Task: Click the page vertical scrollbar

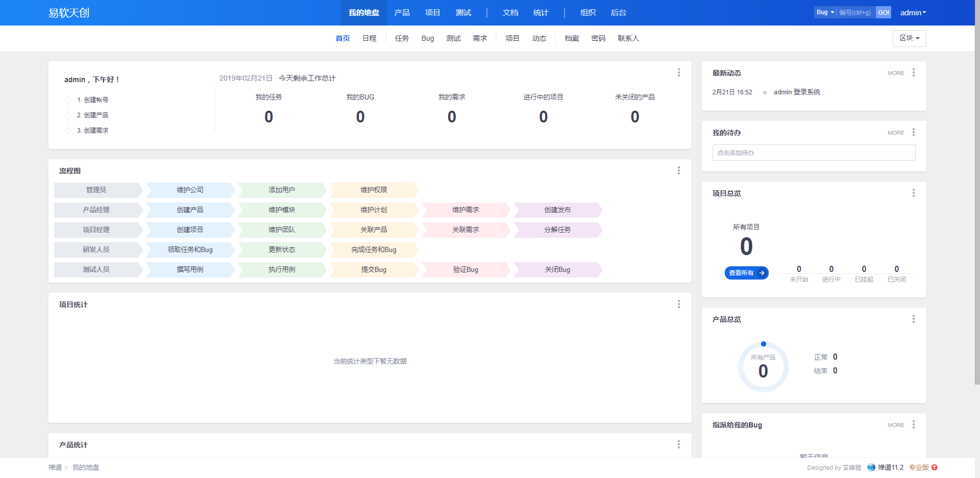Action: [977, 192]
